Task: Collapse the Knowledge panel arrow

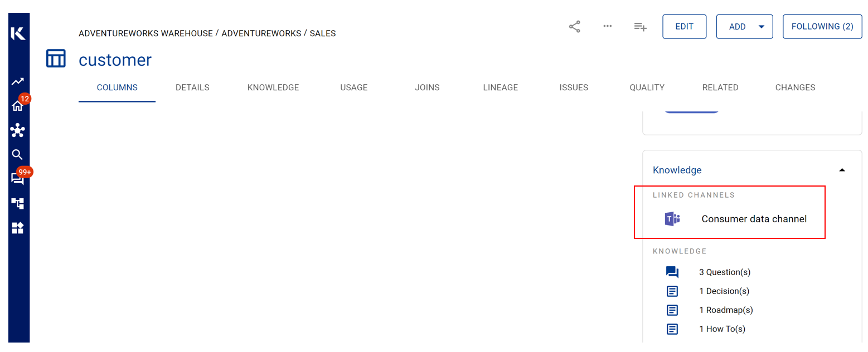Action: (842, 170)
